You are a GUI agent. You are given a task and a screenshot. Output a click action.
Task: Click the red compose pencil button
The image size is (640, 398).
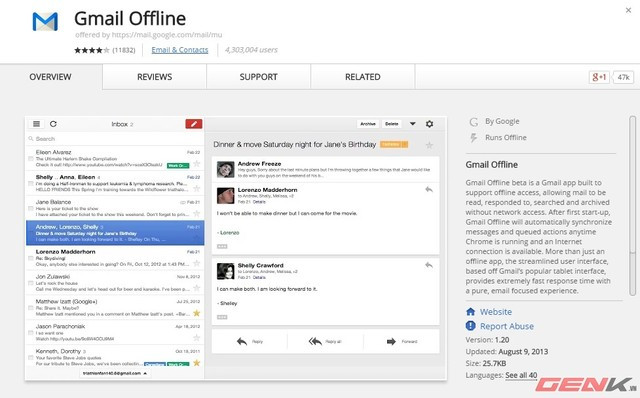click(x=193, y=124)
